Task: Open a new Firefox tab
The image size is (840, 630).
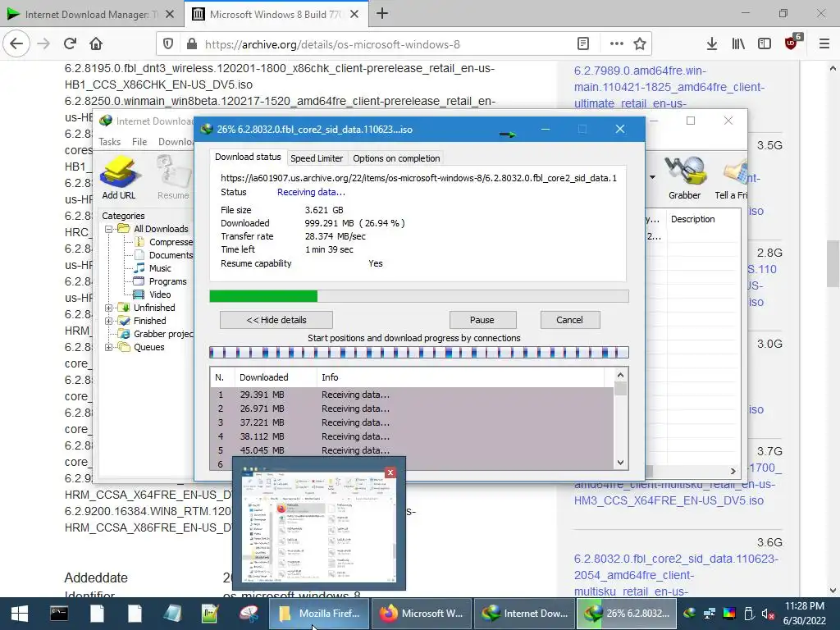Action: tap(382, 14)
